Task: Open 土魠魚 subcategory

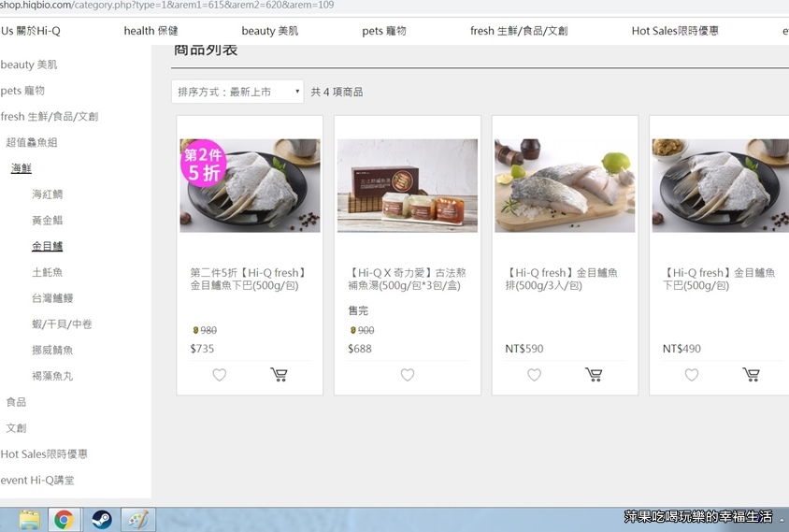Action: [x=48, y=272]
